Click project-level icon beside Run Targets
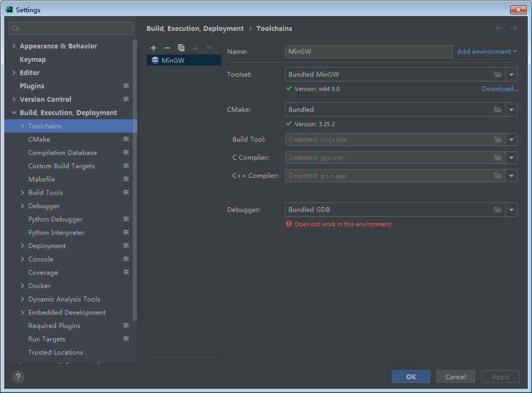 point(126,339)
